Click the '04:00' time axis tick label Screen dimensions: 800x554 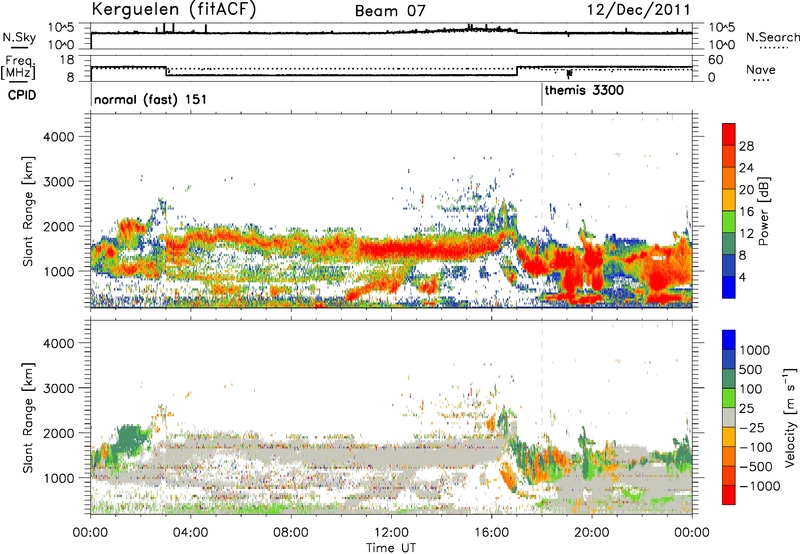pos(190,533)
